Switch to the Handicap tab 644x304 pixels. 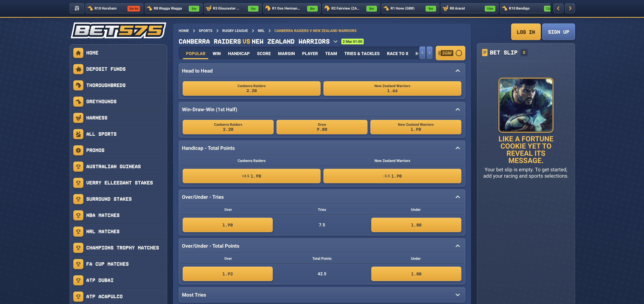[x=238, y=53]
